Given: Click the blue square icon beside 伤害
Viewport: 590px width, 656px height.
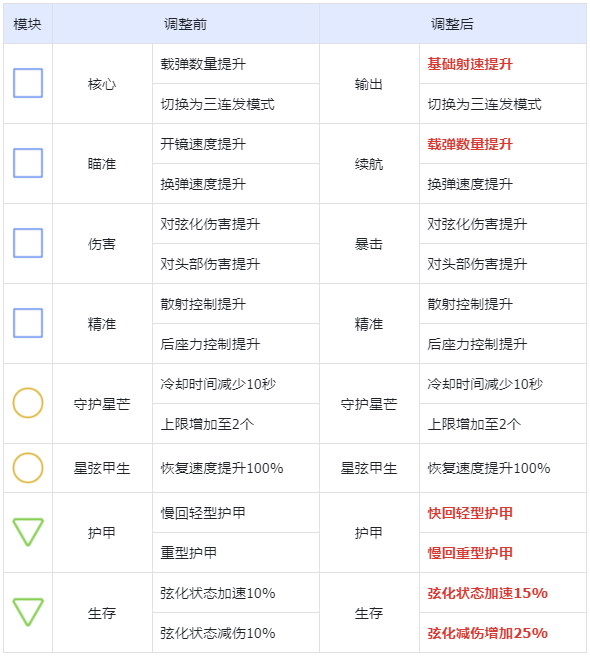Looking at the screenshot, I should 28,243.
